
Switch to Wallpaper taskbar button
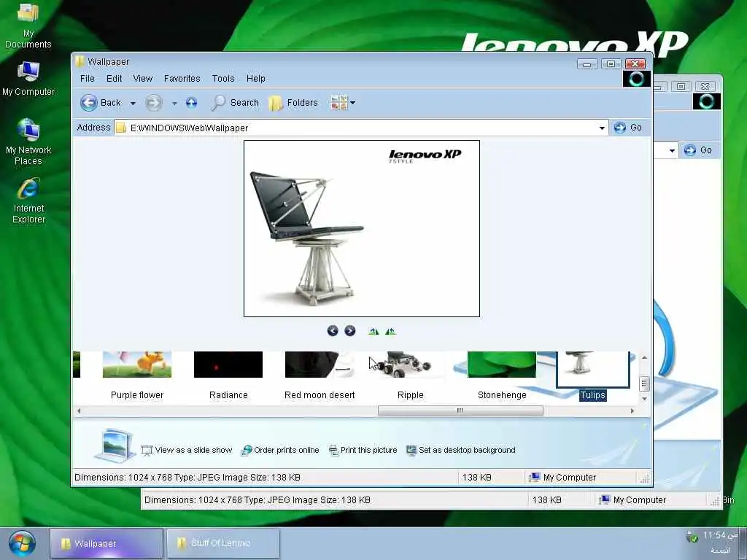point(107,542)
